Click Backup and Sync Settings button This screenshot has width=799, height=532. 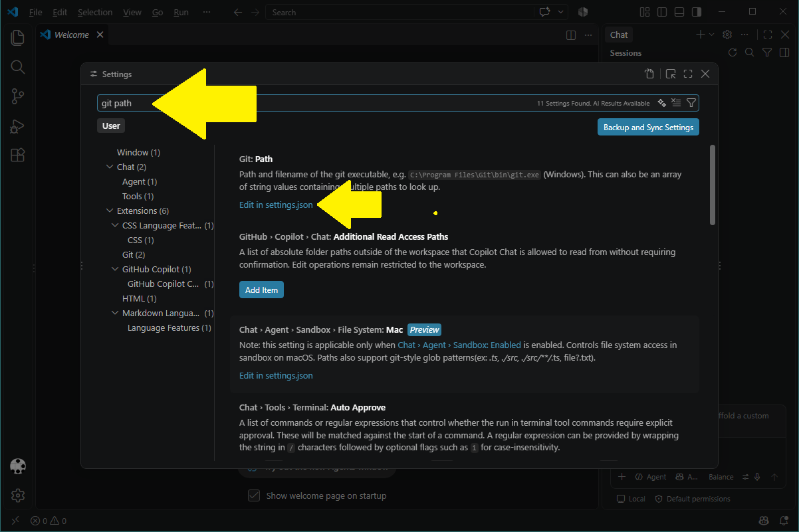648,127
